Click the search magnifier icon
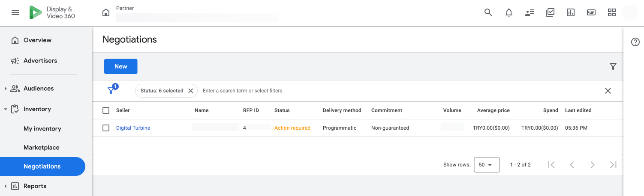The image size is (644, 196). point(488,12)
